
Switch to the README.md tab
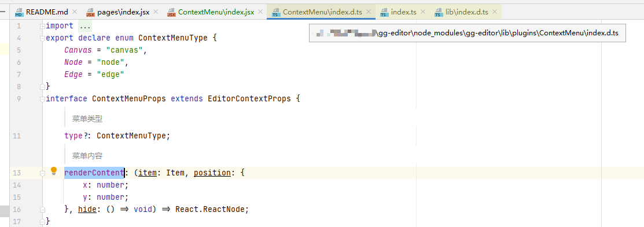click(x=47, y=12)
